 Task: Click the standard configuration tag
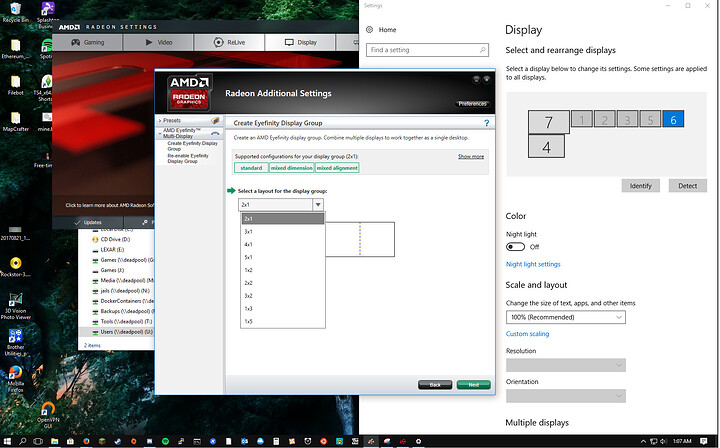click(x=251, y=168)
